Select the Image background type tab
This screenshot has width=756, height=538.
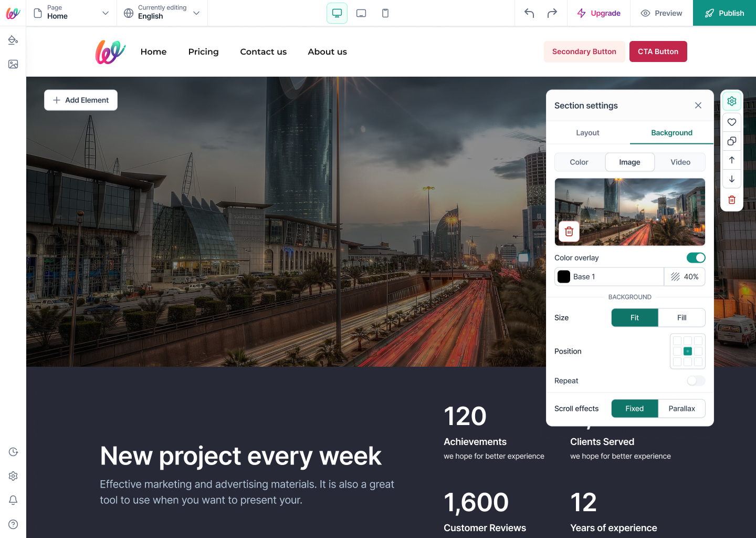coord(629,162)
